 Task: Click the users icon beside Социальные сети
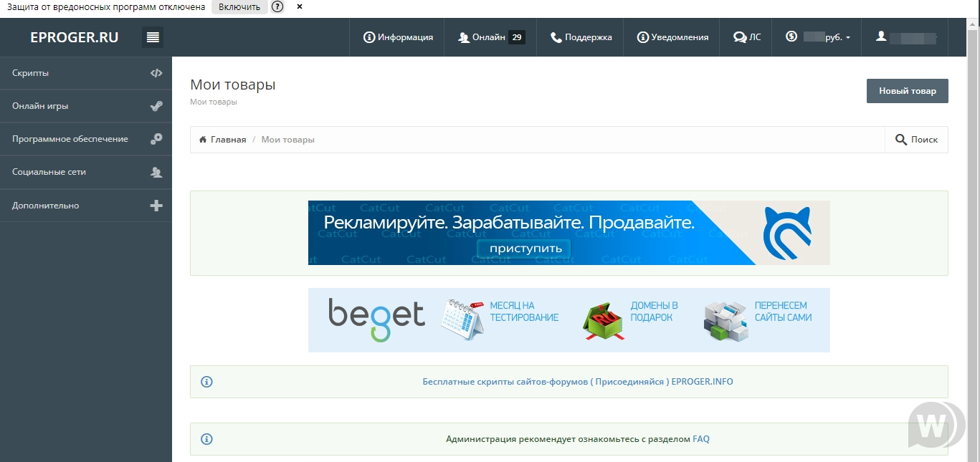(x=156, y=172)
